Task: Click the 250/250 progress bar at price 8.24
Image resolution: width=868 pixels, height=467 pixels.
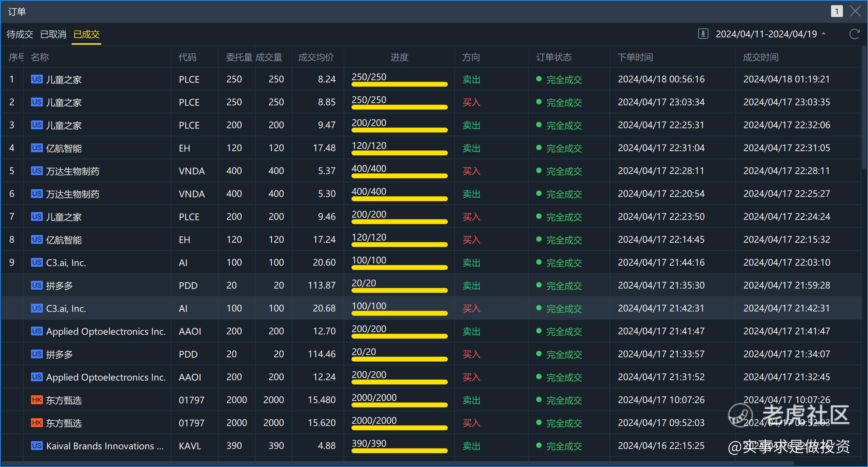Action: coord(400,84)
